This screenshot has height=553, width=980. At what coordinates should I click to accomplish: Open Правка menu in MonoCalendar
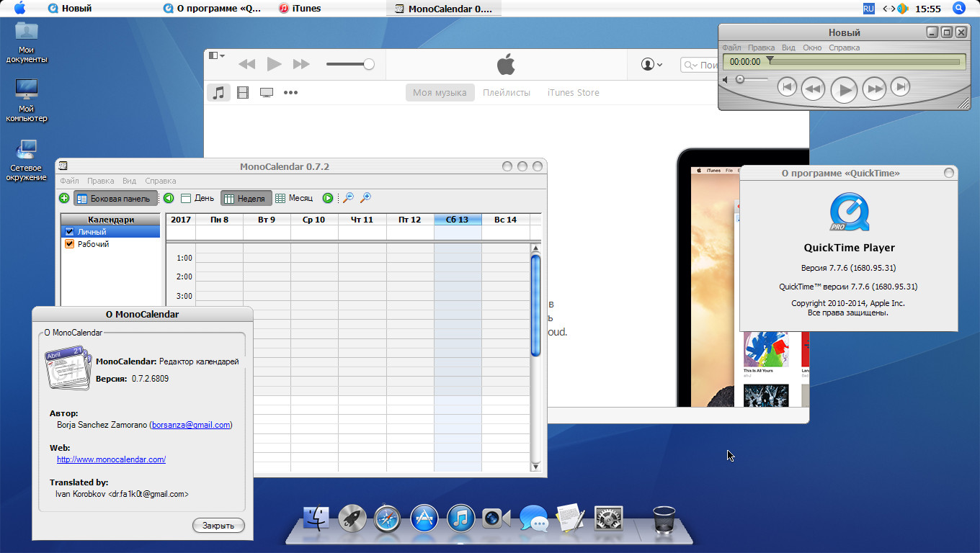tap(100, 181)
